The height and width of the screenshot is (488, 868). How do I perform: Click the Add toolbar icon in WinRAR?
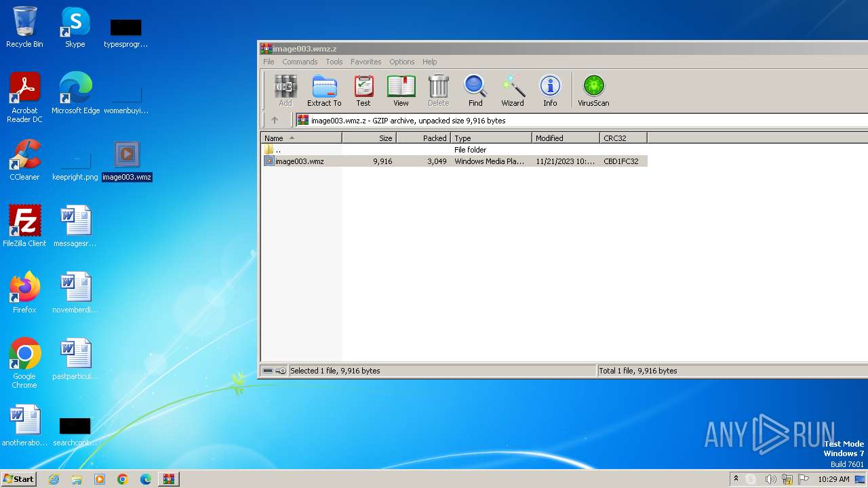pos(285,91)
